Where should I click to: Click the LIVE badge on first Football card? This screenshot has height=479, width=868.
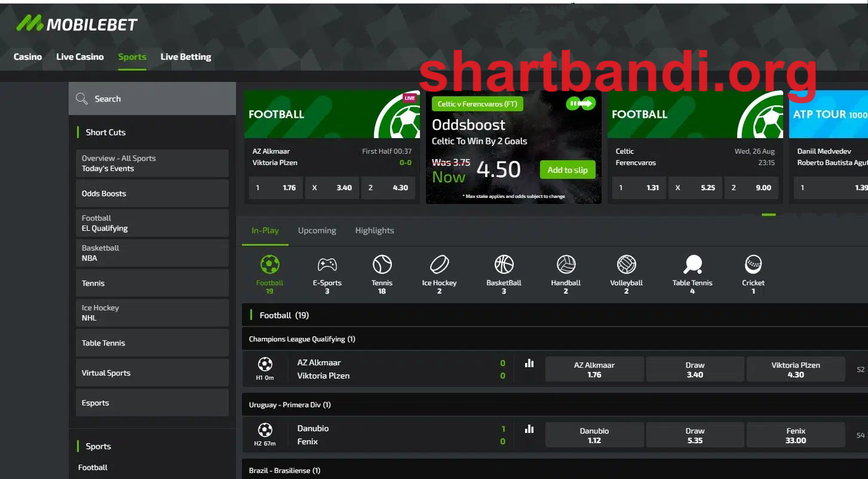pyautogui.click(x=410, y=98)
